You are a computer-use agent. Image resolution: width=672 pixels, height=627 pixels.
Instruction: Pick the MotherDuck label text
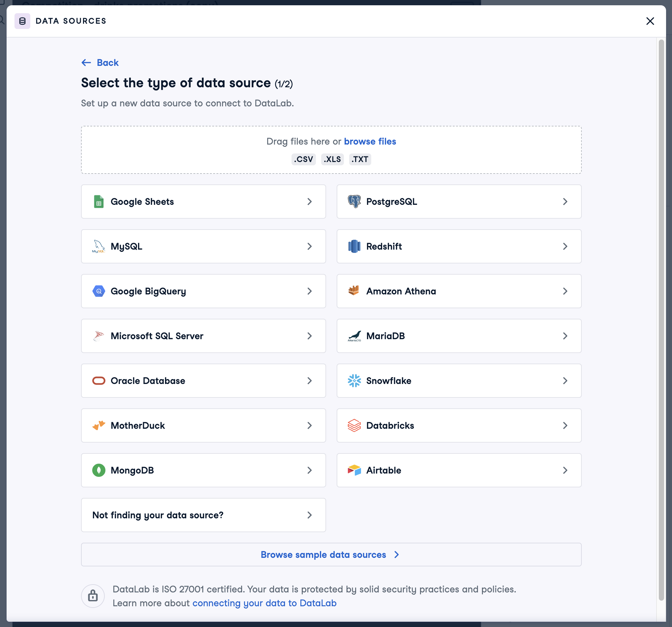[x=138, y=425]
